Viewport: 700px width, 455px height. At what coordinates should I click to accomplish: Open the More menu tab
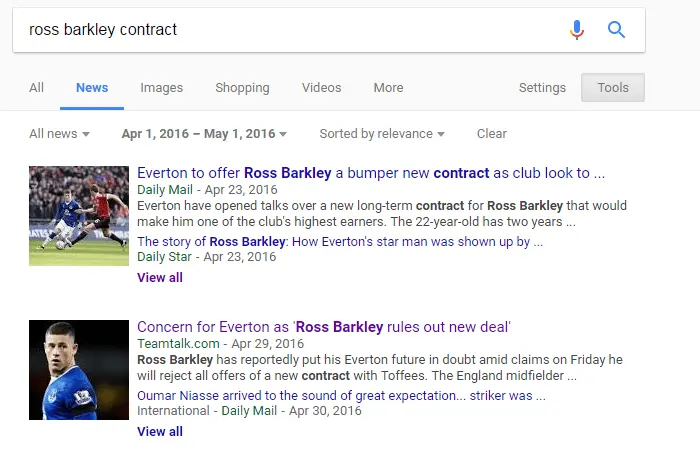coord(388,88)
